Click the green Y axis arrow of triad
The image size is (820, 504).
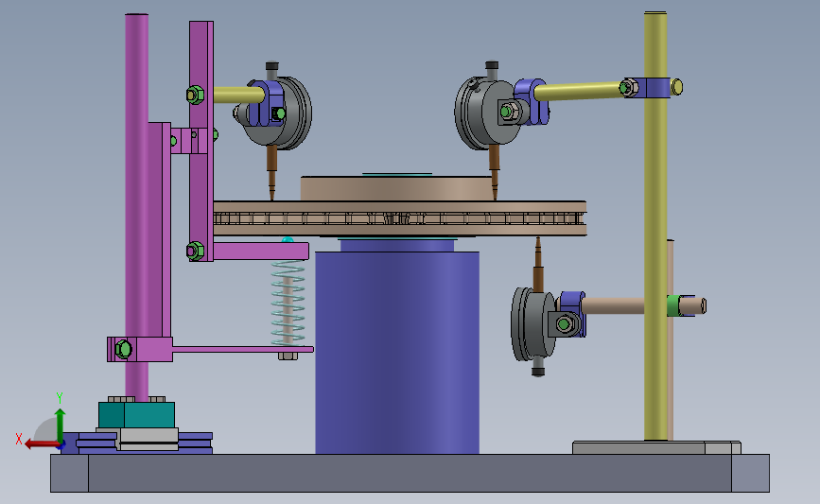[x=60, y=426]
